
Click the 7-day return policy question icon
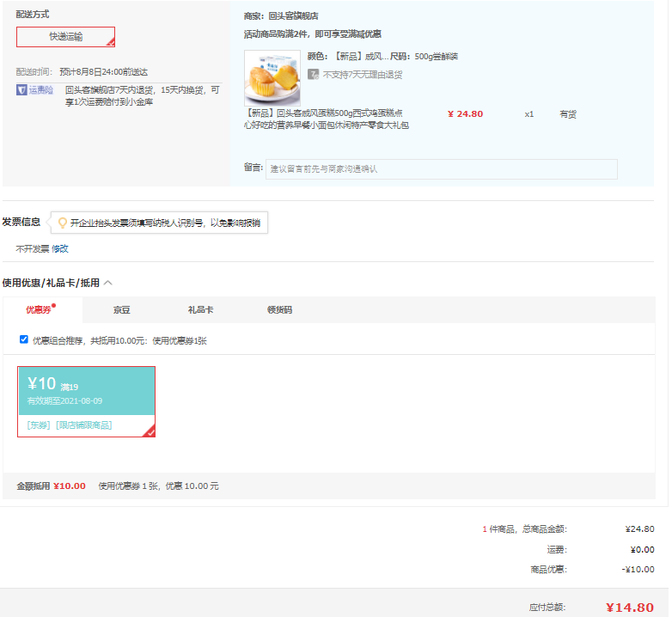pos(314,75)
